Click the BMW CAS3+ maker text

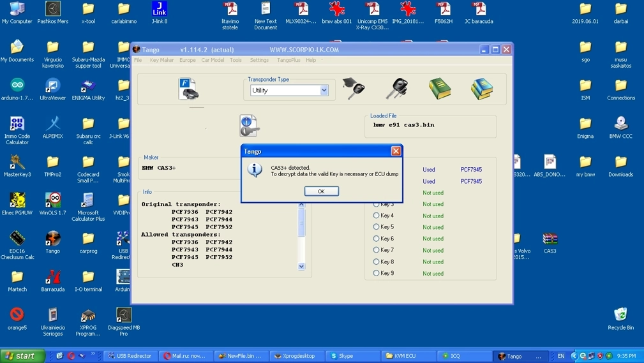click(x=158, y=168)
